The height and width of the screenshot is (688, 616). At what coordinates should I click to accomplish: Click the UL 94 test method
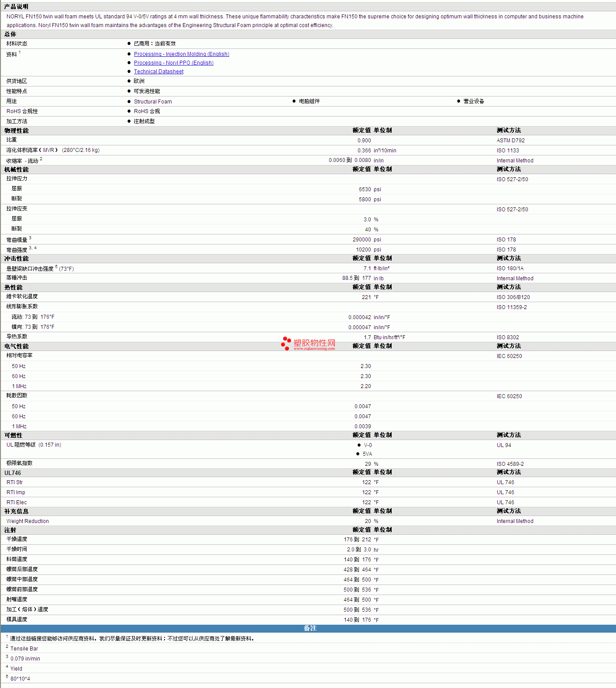tap(504, 445)
